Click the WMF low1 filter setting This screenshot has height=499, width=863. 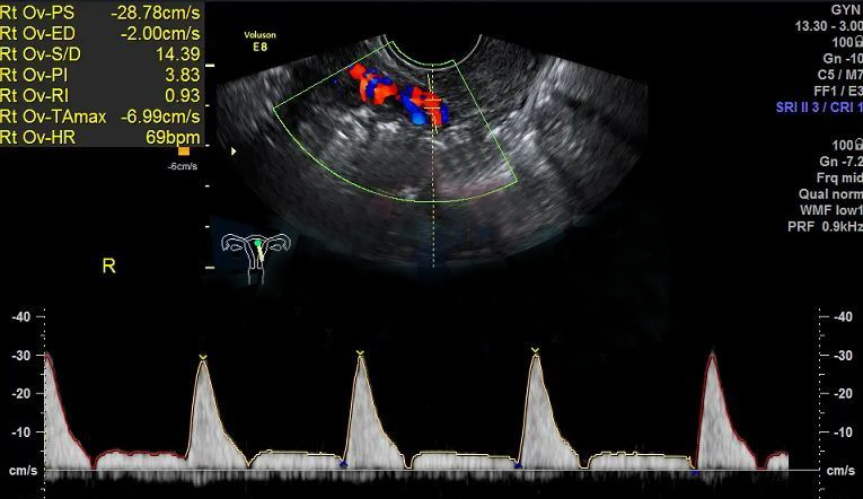[831, 210]
